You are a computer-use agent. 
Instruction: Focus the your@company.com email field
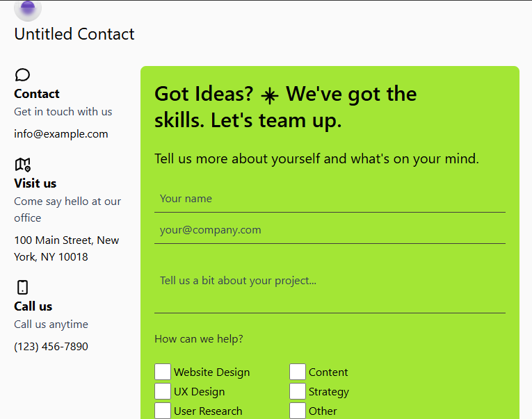330,230
